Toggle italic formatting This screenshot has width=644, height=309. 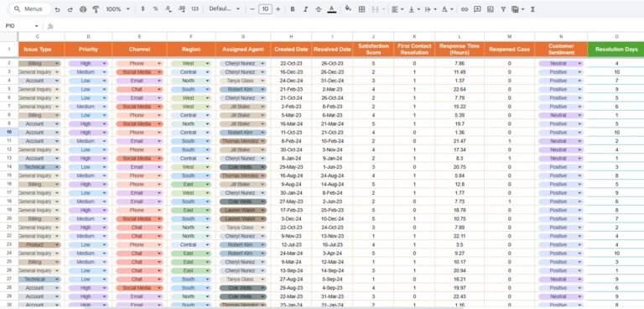click(305, 9)
